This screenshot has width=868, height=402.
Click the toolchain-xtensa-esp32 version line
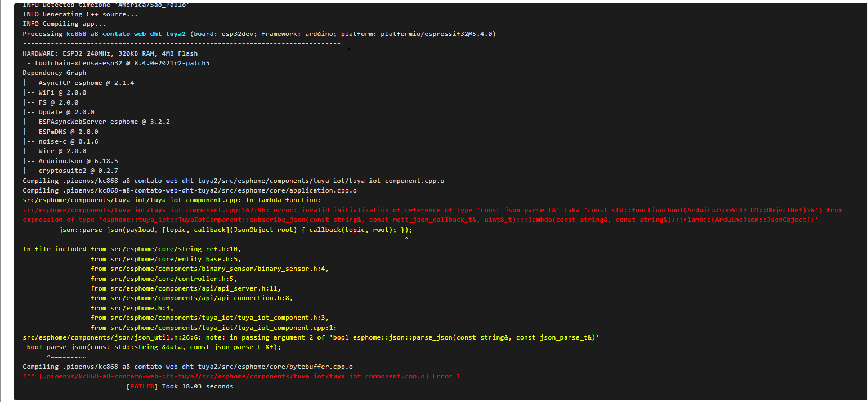pyautogui.click(x=118, y=63)
